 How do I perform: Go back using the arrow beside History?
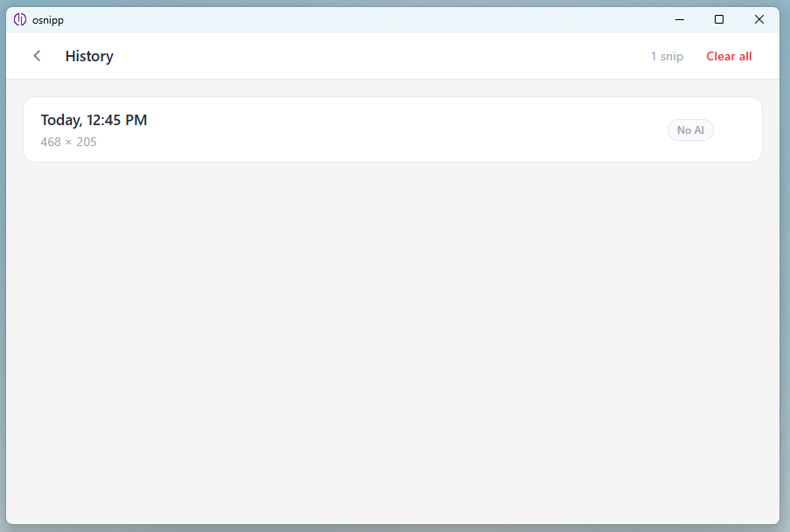pos(37,56)
